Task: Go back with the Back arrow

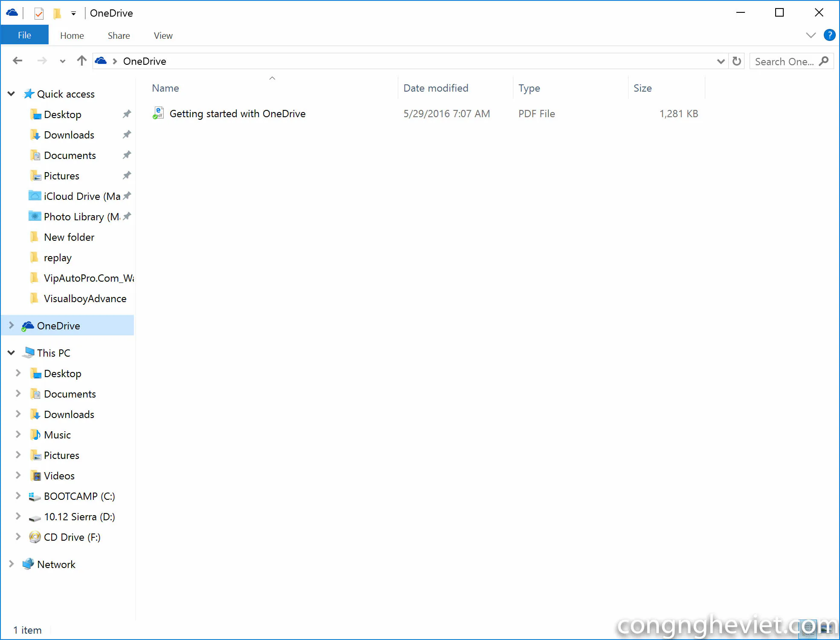Action: [x=17, y=61]
